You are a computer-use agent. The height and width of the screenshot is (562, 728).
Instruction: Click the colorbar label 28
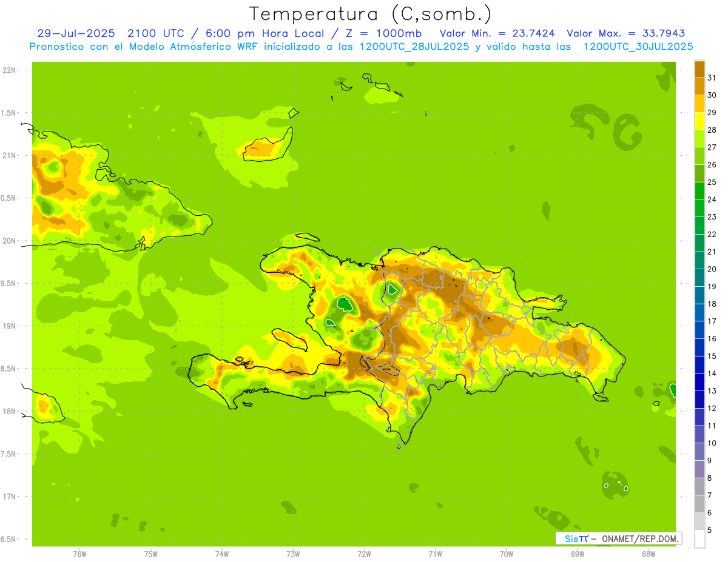click(712, 130)
